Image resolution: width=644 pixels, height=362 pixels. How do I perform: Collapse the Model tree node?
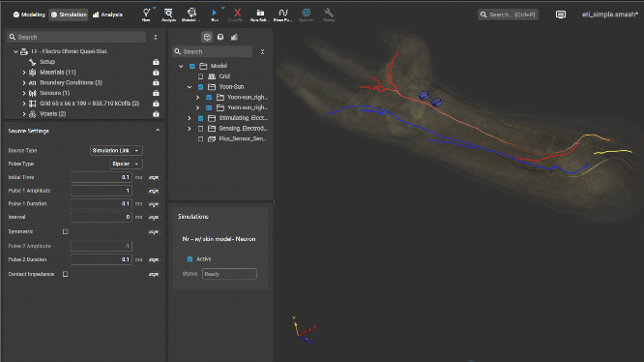(181, 66)
